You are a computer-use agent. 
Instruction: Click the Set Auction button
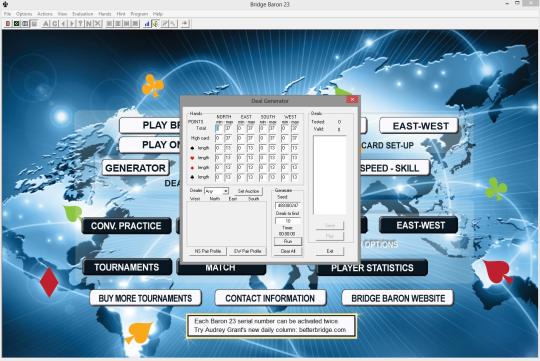pyautogui.click(x=248, y=191)
